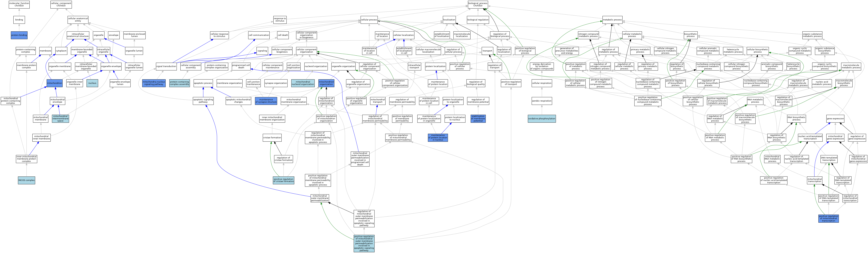Click the 'biological_process Chchd10' root node
The height and width of the screenshot is (253, 868).
(x=478, y=4)
